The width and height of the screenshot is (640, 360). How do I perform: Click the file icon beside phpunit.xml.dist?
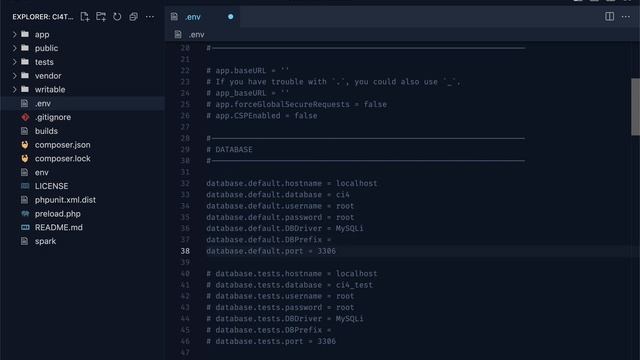pyautogui.click(x=24, y=200)
